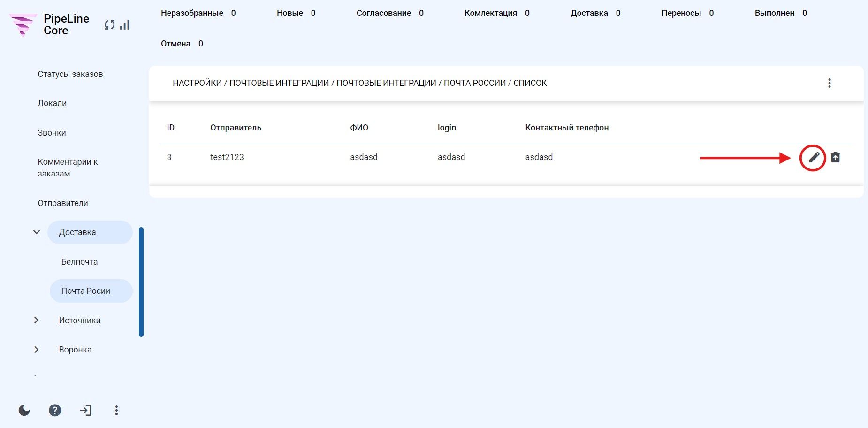Click the ID column header
This screenshot has width=868, height=428.
coord(170,128)
